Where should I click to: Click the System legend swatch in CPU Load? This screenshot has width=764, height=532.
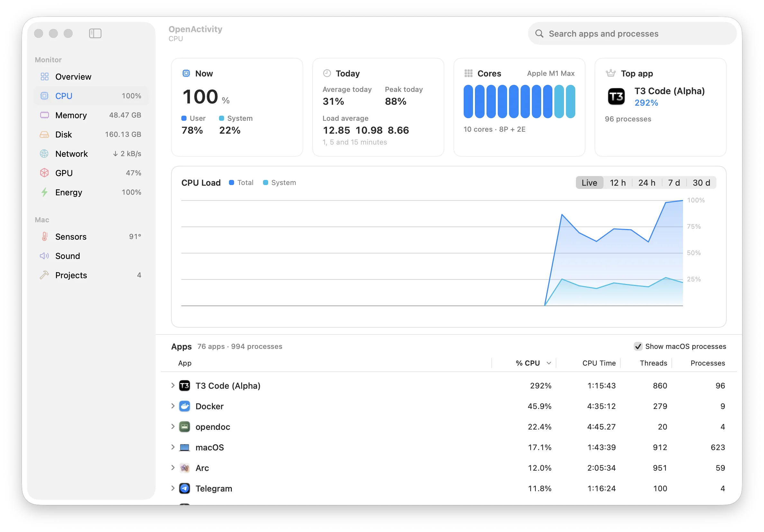(x=265, y=183)
